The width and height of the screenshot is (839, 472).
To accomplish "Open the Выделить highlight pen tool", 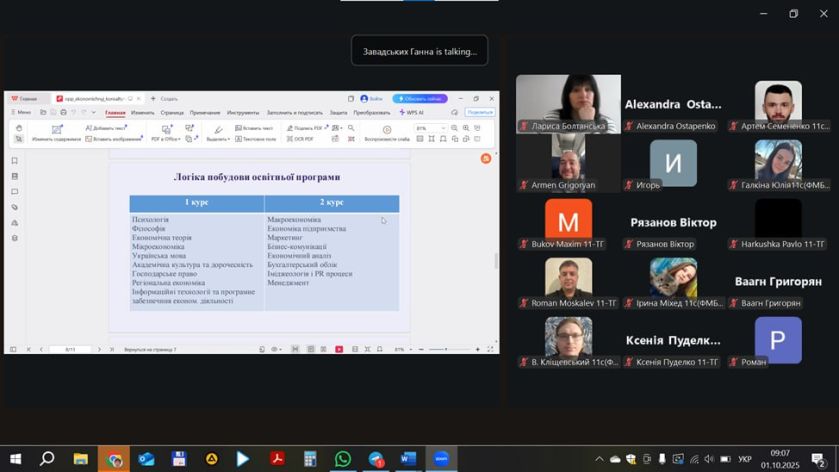I will tap(218, 130).
